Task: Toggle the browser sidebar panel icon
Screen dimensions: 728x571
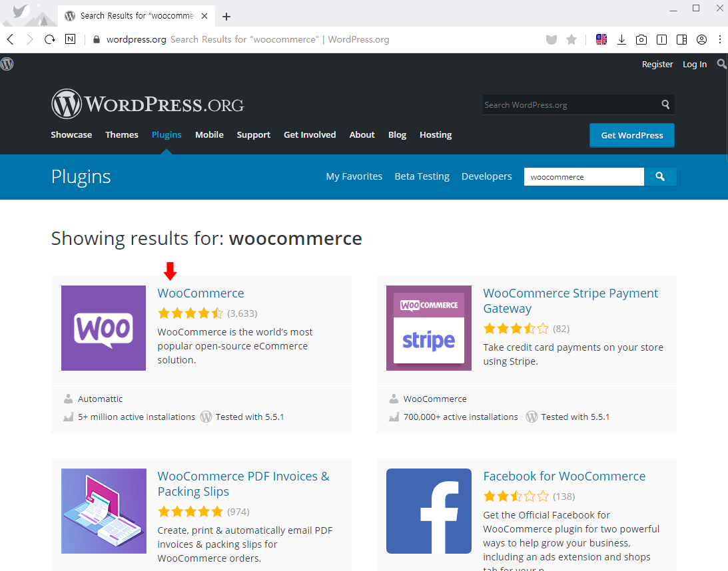Action: tap(681, 40)
